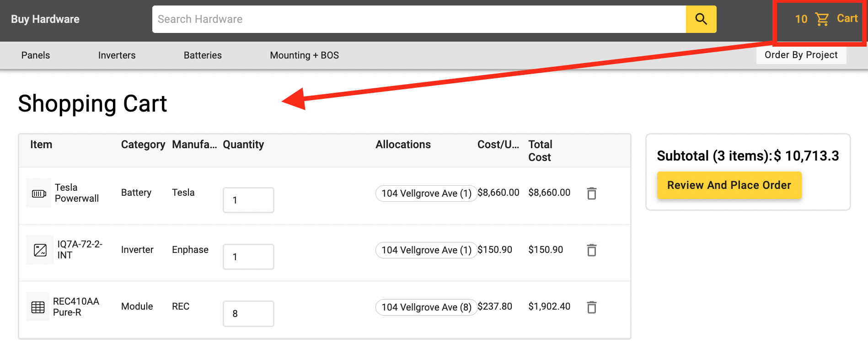This screenshot has height=354, width=868.
Task: Focus the Search Hardware input field
Action: (x=419, y=19)
